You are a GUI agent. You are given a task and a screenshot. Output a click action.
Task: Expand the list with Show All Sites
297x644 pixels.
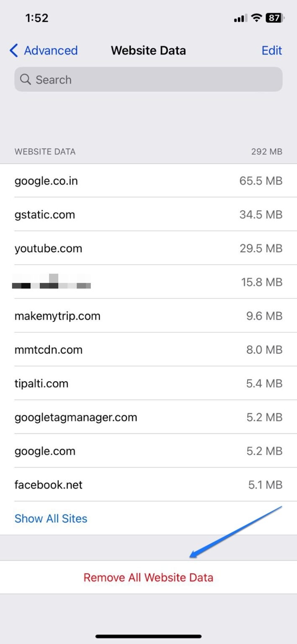(51, 518)
